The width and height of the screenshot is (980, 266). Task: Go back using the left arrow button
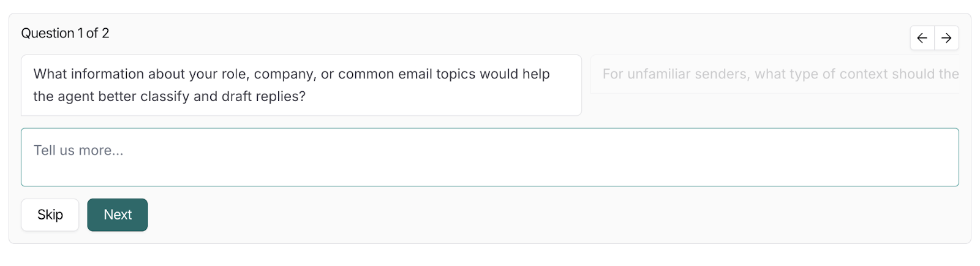(922, 38)
